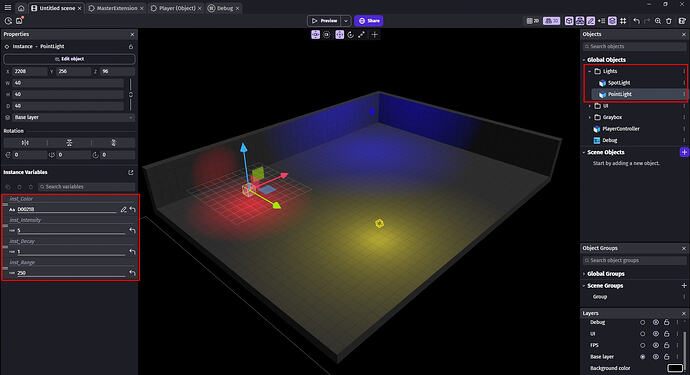Click the purple Share button
Viewport: 690px width, 375px height.
point(369,21)
